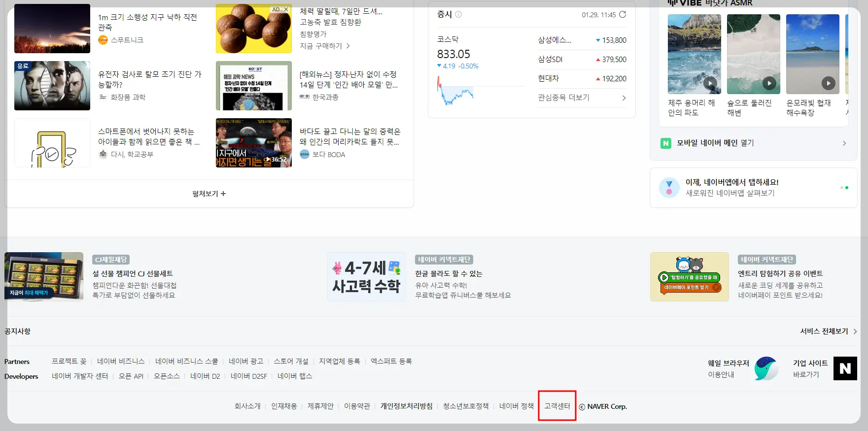Screen dimensions: 868x431
Task: Click the 보다 BODA channel icon
Action: point(305,154)
